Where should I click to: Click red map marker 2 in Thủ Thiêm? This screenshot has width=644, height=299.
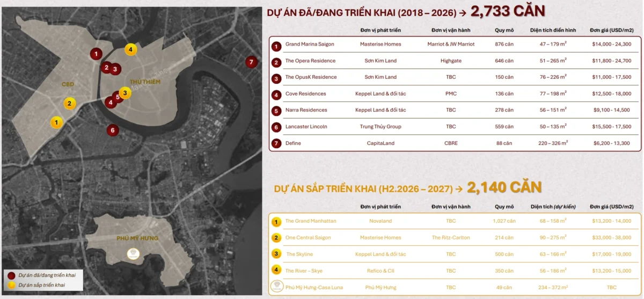pyautogui.click(x=106, y=68)
